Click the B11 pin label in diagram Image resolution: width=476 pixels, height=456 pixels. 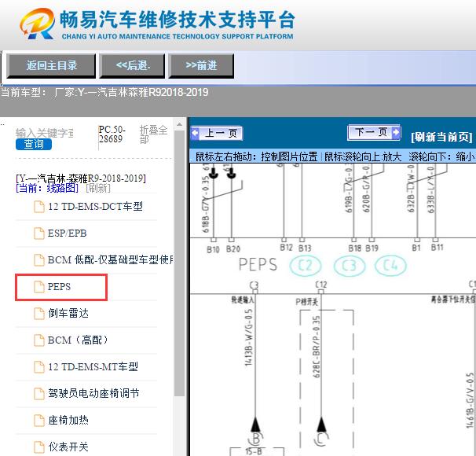[x=438, y=248]
